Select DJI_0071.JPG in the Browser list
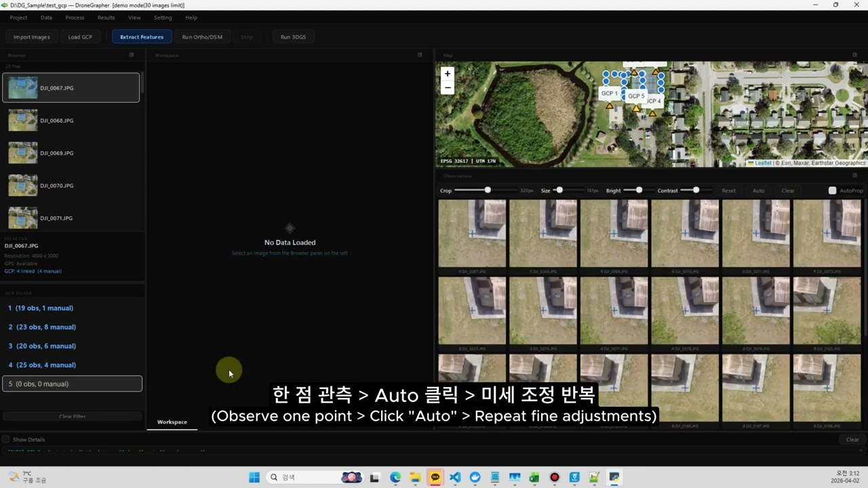This screenshot has width=868, height=488. point(71,218)
